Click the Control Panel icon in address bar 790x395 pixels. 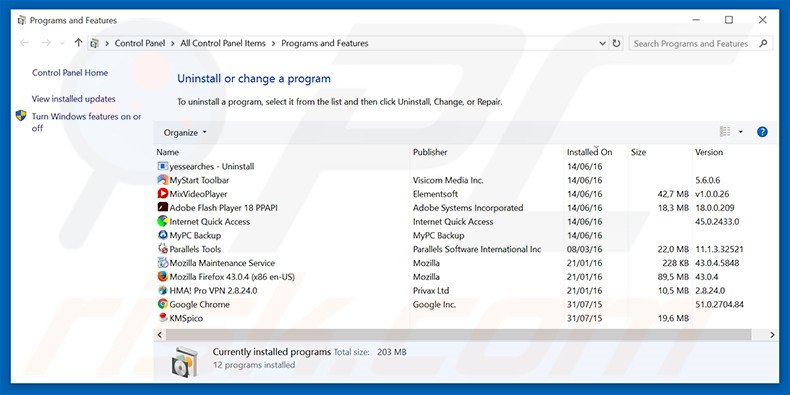tap(94, 43)
